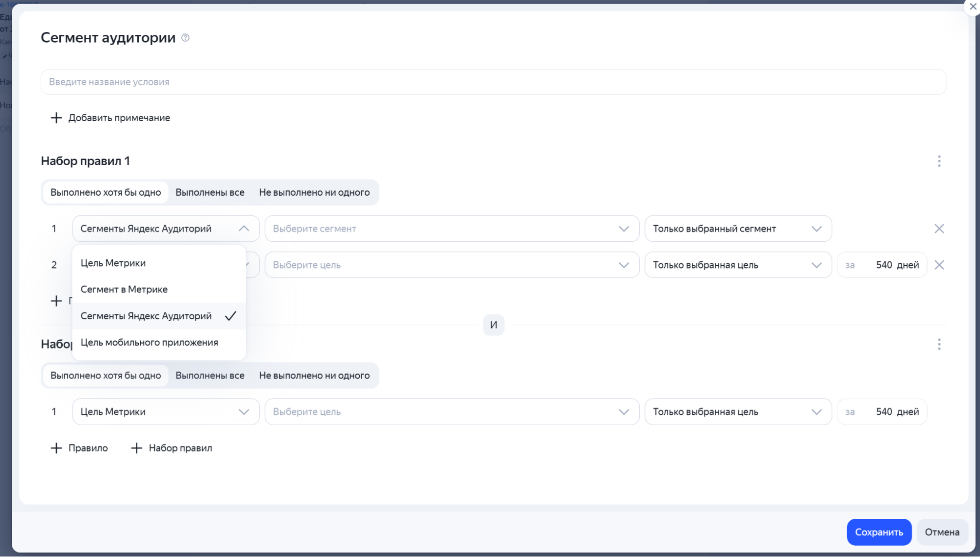Viewport: 980px width, 557px height.
Task: Select Выполнены все in first rule set
Action: (210, 193)
